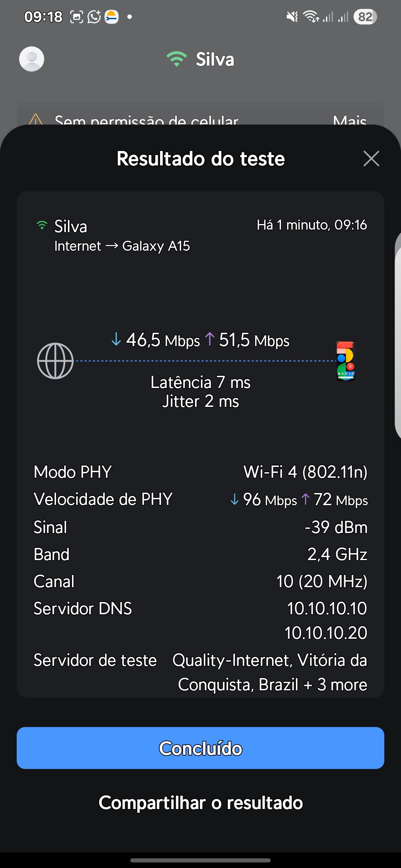Tap the battery indicator showing 82
The width and height of the screenshot is (401, 868).
[x=365, y=17]
